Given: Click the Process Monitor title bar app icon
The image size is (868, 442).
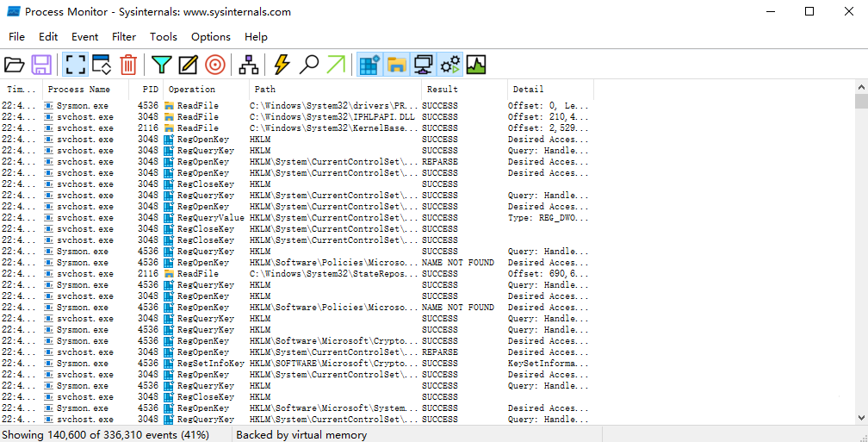Looking at the screenshot, I should pos(13,12).
